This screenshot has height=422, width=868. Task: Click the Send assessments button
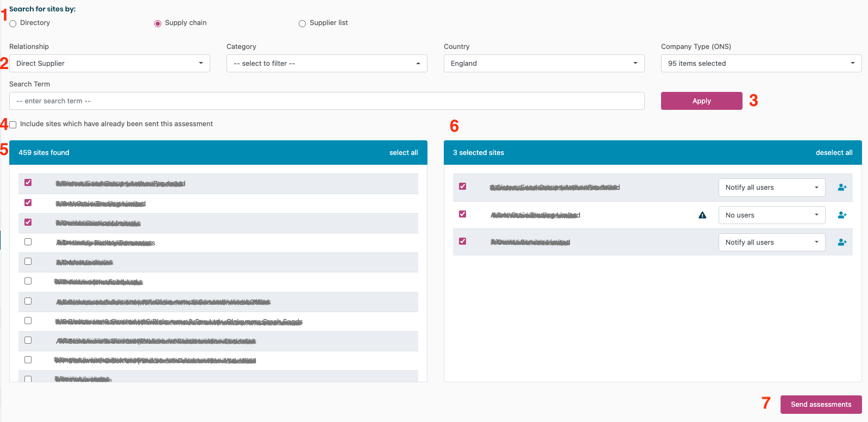pos(821,405)
